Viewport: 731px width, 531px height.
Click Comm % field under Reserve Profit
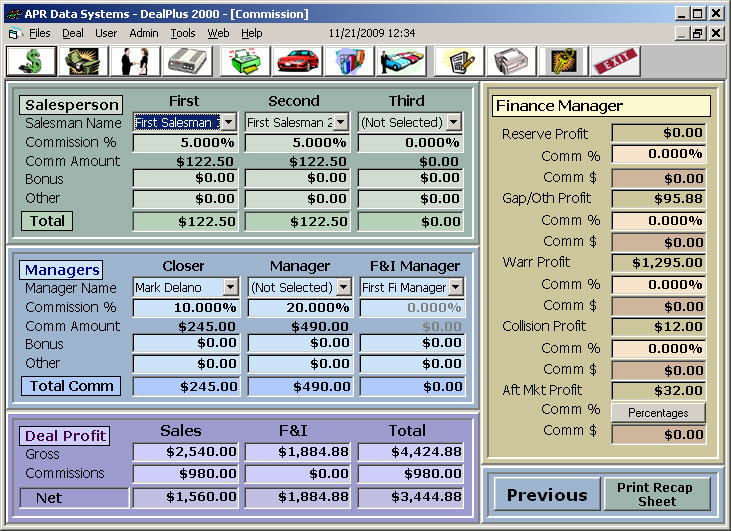coord(659,154)
